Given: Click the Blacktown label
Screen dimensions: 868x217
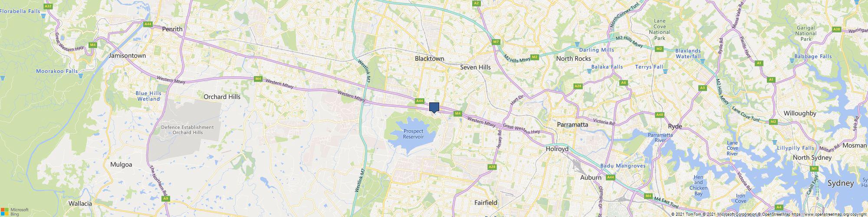Looking at the screenshot, I should click(429, 58).
